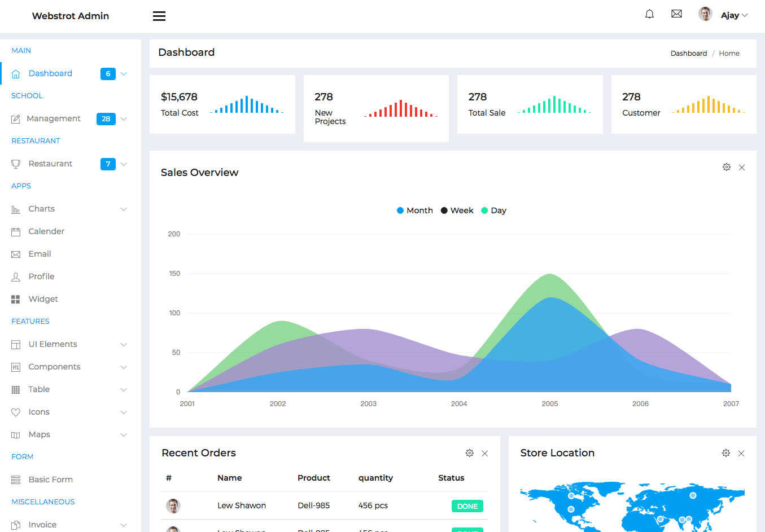Click the Dashboard home icon in sidebar

(16, 74)
